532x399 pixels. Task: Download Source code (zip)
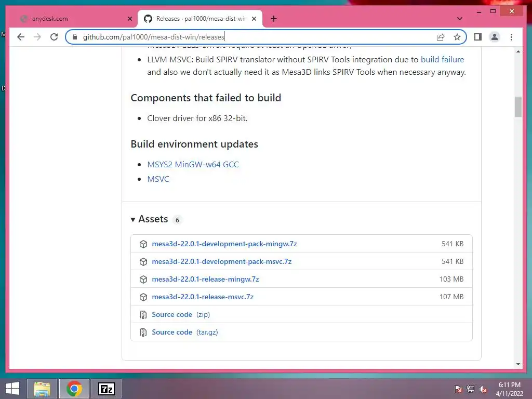click(181, 314)
